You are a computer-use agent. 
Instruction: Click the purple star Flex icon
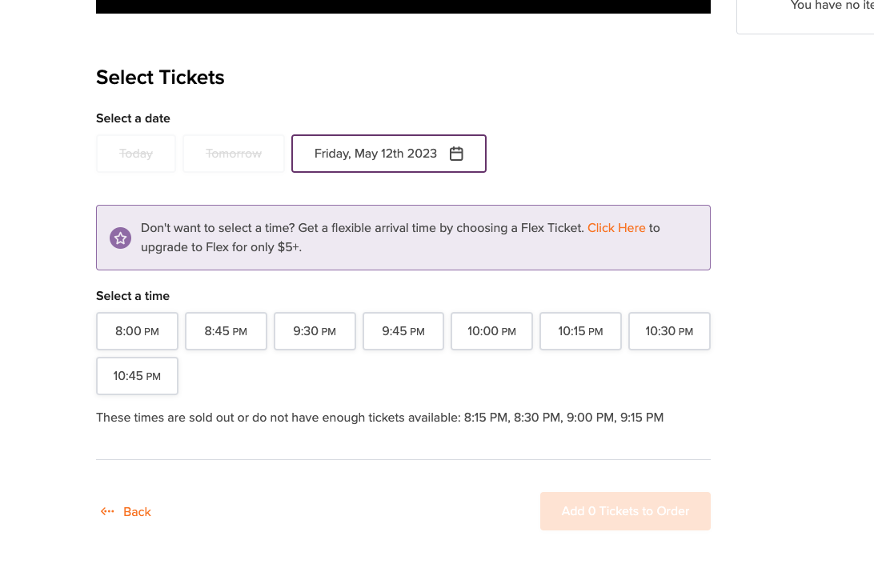point(120,238)
